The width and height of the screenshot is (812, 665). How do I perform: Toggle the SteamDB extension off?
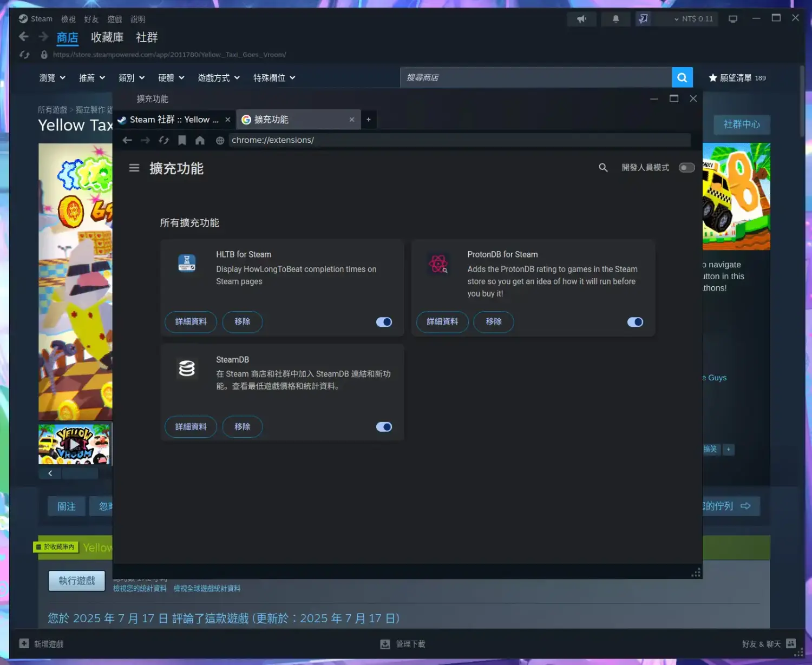click(x=384, y=427)
